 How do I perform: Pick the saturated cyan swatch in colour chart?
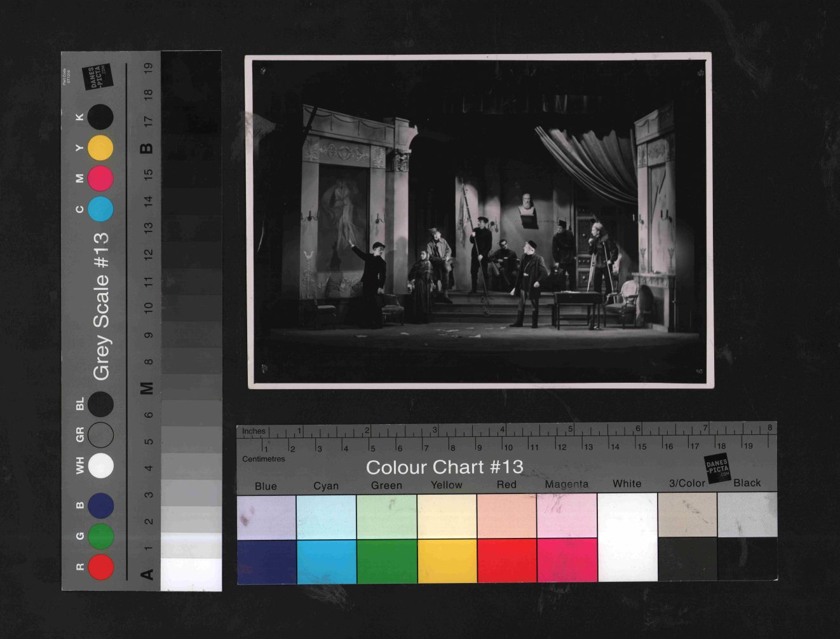coord(326,561)
